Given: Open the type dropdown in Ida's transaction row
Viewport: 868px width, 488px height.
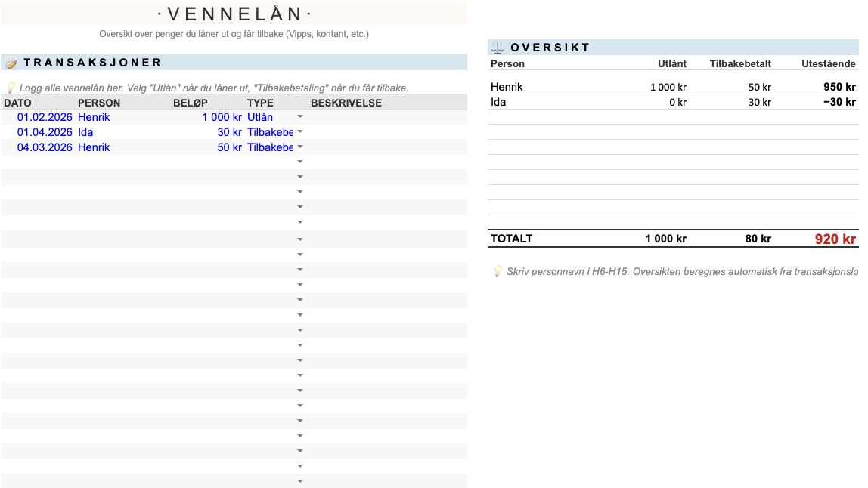Looking at the screenshot, I should tap(300, 132).
